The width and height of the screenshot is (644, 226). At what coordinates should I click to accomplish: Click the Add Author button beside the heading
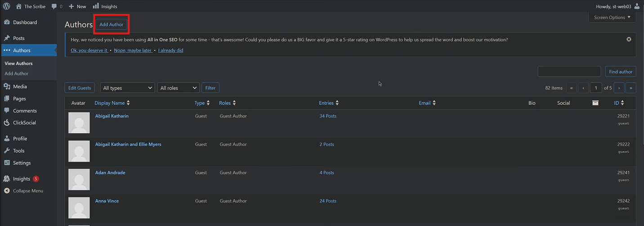click(111, 25)
